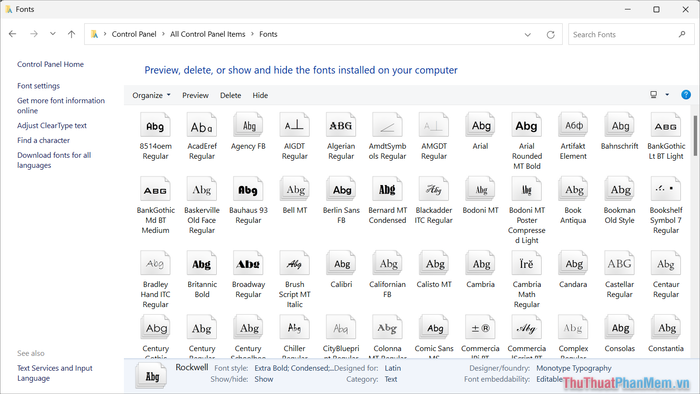Navigate back with the left arrow

(x=12, y=34)
